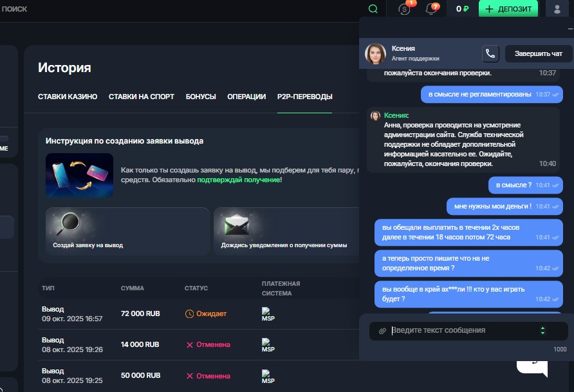574x392 pixels.
Task: Click the green search magnifier icon
Action: [x=373, y=9]
